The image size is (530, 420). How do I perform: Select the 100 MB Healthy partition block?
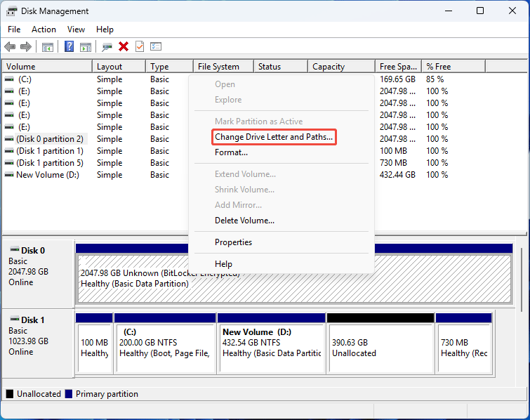tap(94, 348)
